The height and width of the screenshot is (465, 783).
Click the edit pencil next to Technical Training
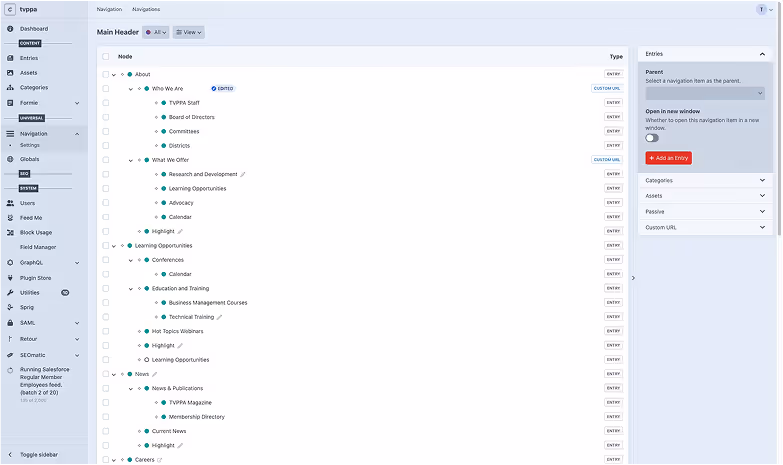click(x=219, y=317)
